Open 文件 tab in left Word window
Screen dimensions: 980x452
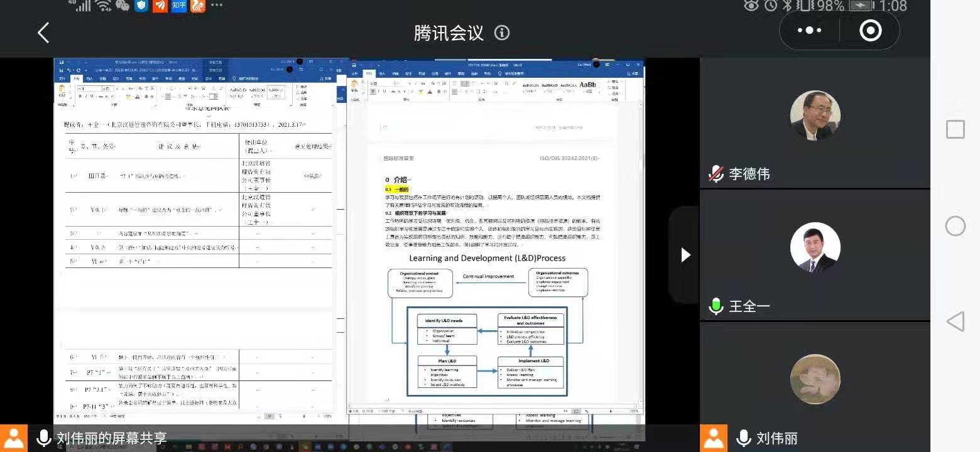[62, 78]
